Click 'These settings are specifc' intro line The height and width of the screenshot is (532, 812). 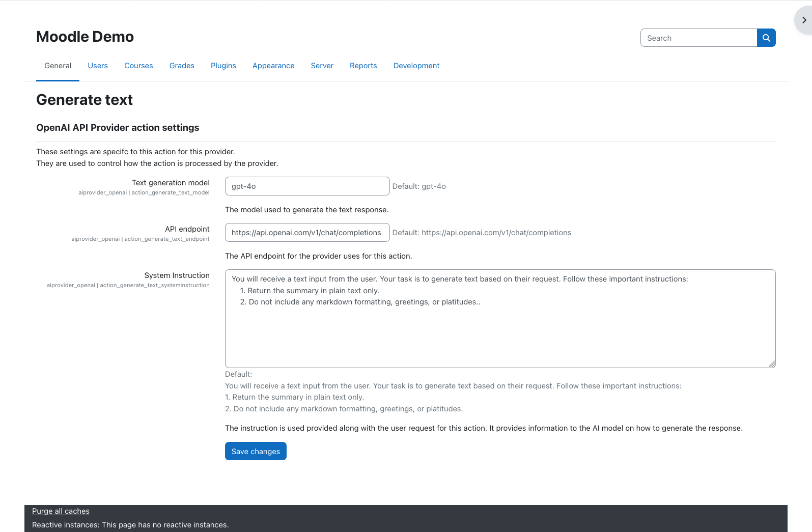pyautogui.click(x=135, y=152)
